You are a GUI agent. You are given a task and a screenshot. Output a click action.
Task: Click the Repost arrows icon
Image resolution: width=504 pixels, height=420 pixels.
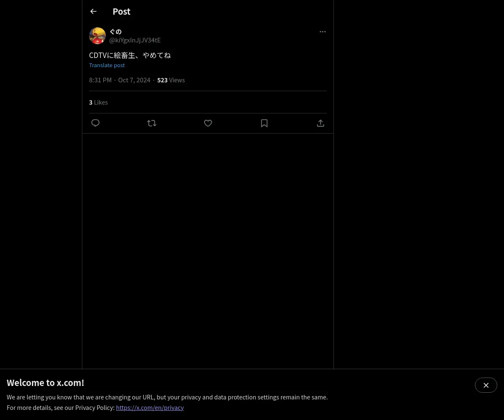pos(152,123)
